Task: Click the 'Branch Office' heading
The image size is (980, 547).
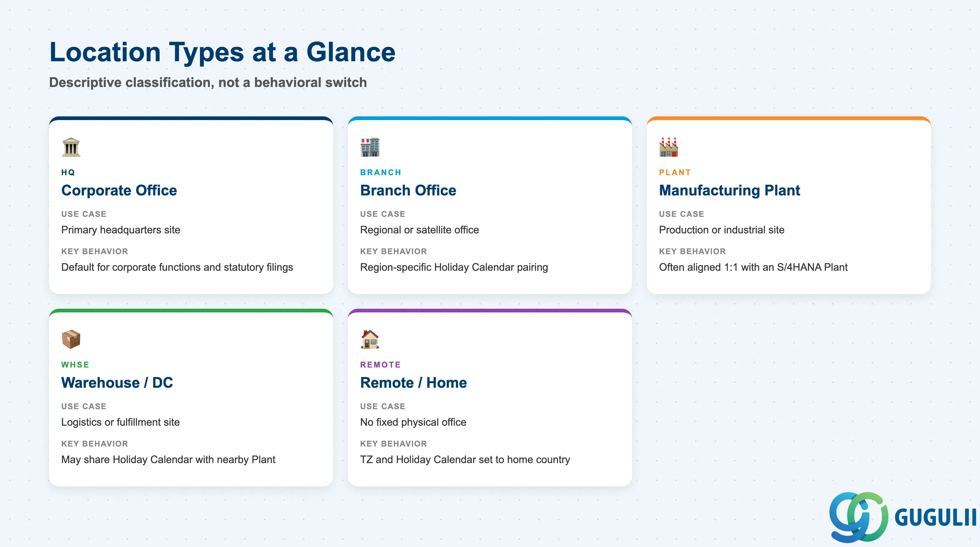Action: 408,190
